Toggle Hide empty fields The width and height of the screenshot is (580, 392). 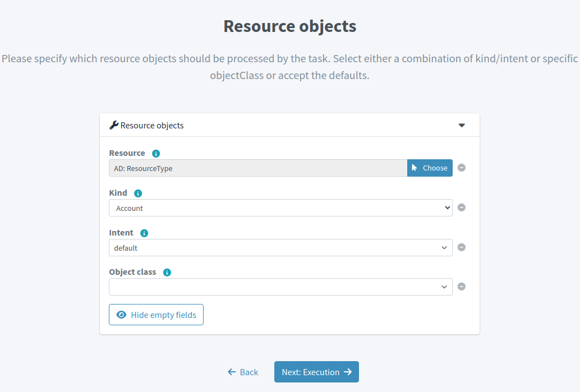click(x=156, y=315)
